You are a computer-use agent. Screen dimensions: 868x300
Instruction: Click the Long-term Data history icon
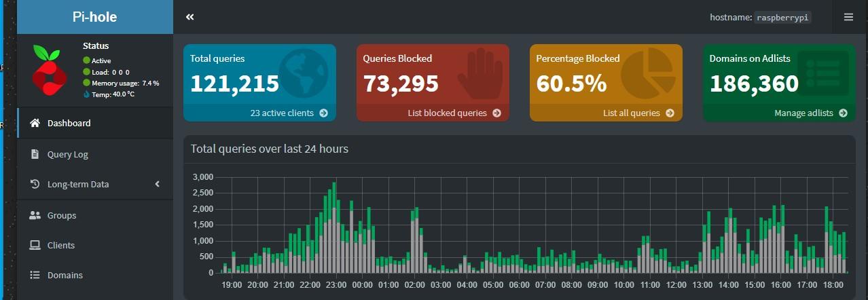[x=35, y=184]
